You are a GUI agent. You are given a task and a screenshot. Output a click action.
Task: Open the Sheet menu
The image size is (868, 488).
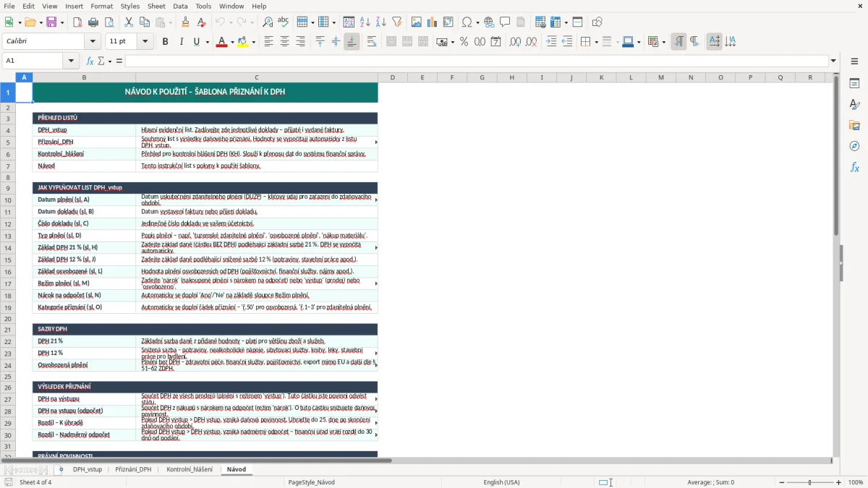click(x=156, y=6)
